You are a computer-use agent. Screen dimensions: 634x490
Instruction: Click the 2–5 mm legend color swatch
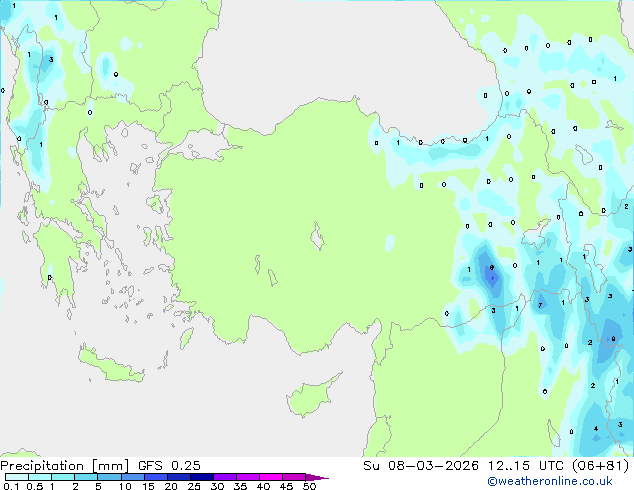pos(86,477)
